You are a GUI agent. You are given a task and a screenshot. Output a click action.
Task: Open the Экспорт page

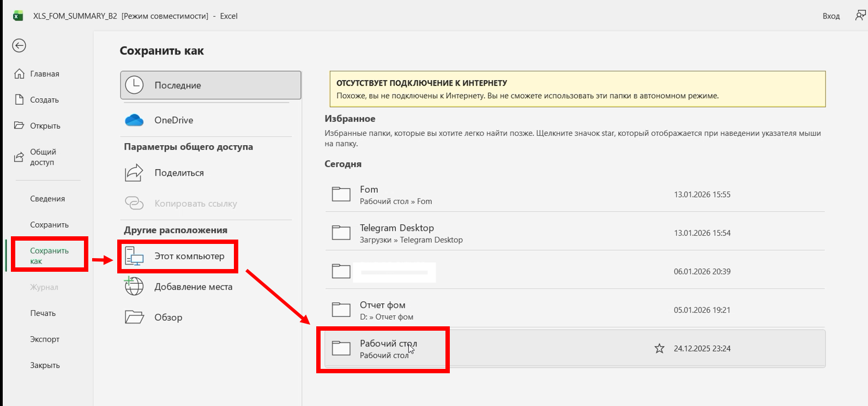pos(45,339)
